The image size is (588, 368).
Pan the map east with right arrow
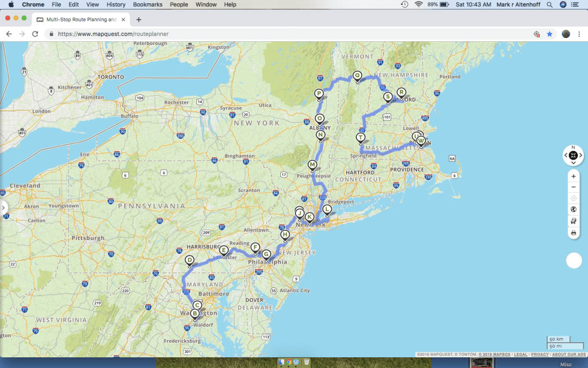[x=581, y=155]
